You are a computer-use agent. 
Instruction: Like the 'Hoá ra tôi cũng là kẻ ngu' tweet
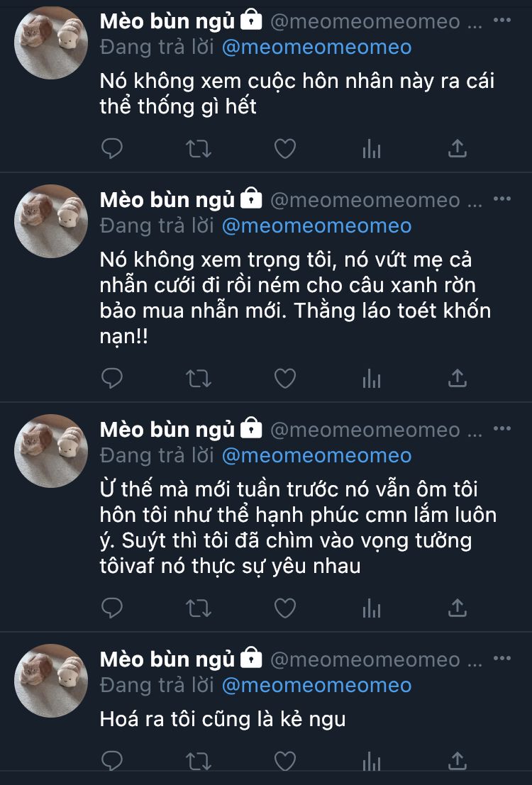(x=285, y=760)
